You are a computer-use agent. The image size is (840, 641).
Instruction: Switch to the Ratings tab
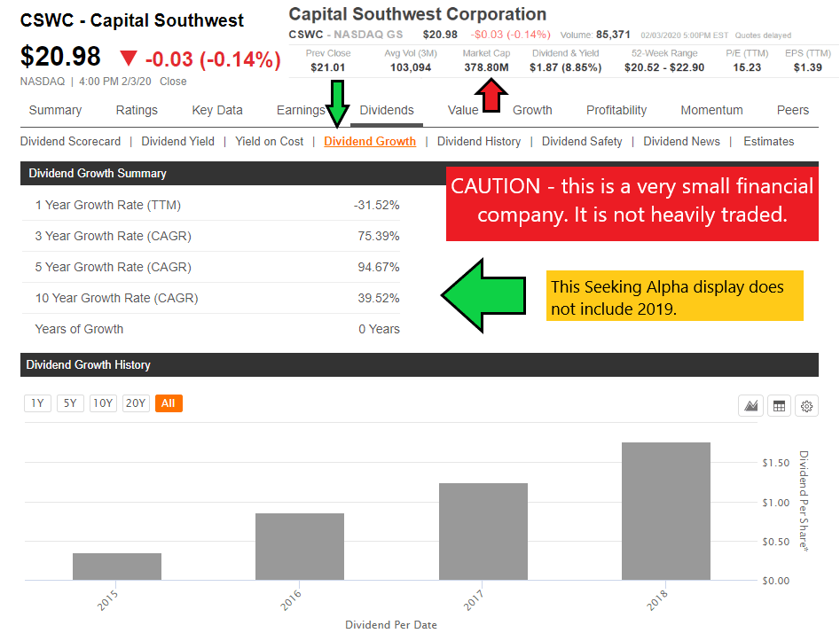(x=137, y=110)
